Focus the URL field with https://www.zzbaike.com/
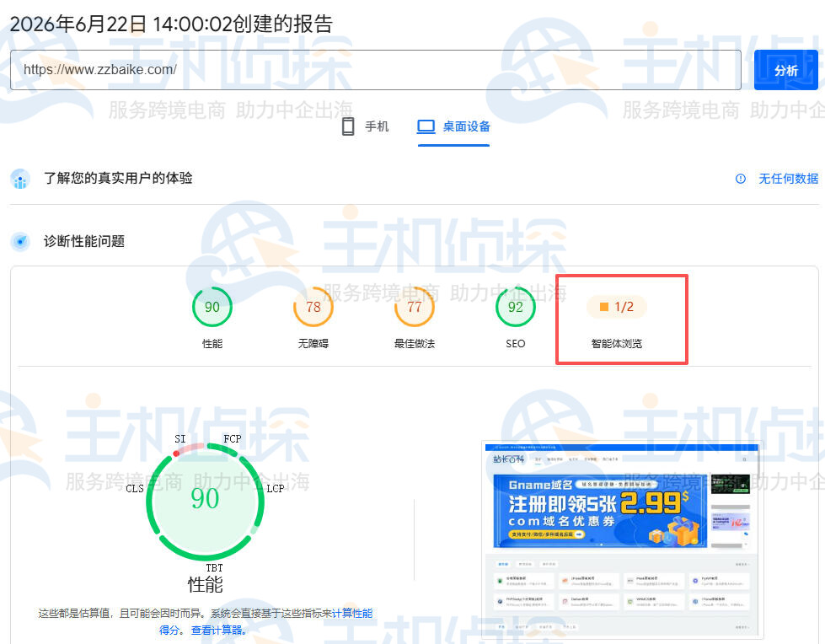The height and width of the screenshot is (644, 825). [376, 70]
